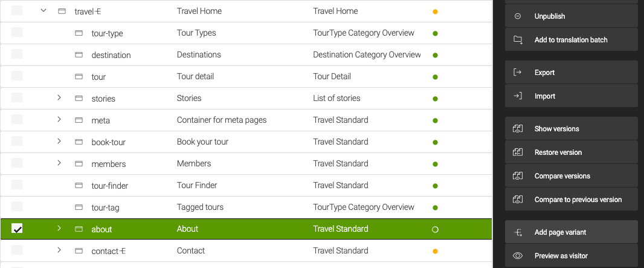This screenshot has width=644, height=268.
Task: Click the Add page variant icon
Action: point(518,232)
